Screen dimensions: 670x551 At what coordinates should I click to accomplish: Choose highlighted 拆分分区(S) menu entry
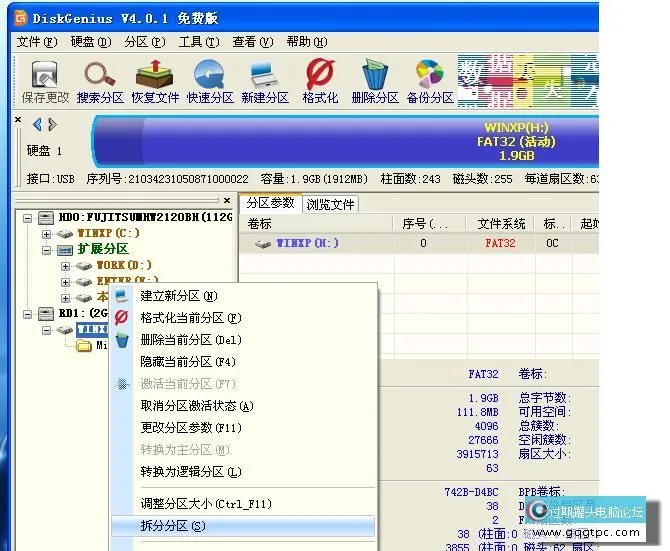pyautogui.click(x=244, y=526)
